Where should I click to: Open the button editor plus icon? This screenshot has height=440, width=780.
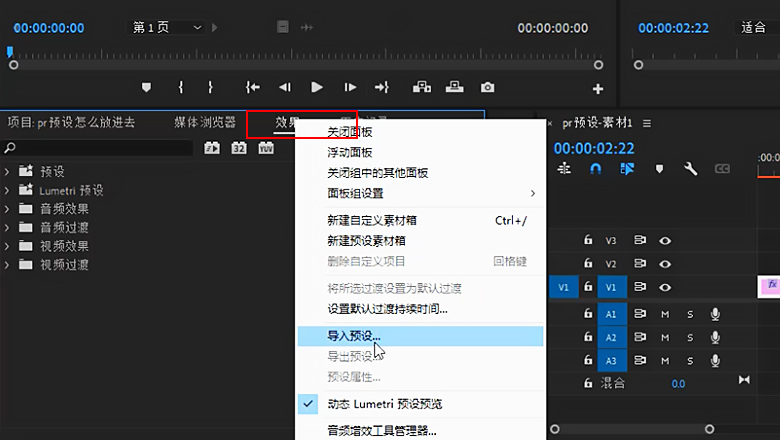pyautogui.click(x=598, y=89)
